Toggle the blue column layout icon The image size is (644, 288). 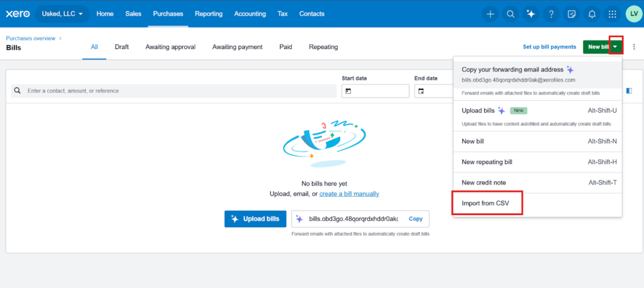point(629,91)
